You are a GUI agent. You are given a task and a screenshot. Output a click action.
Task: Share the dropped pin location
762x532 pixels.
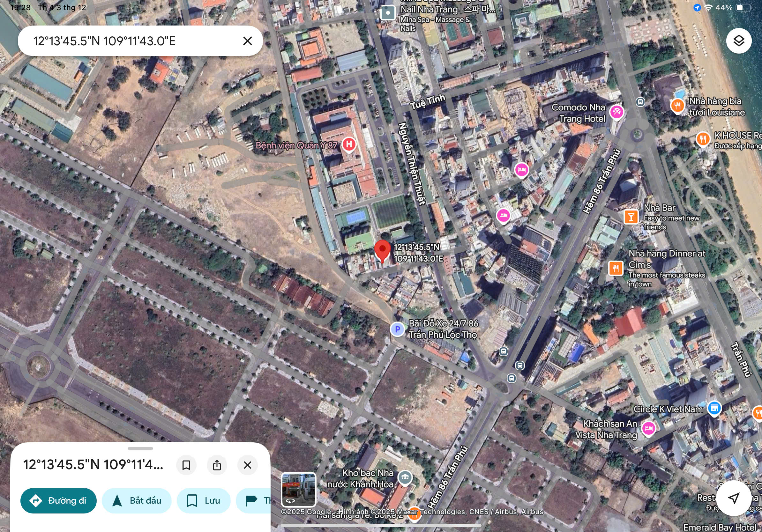[217, 465]
